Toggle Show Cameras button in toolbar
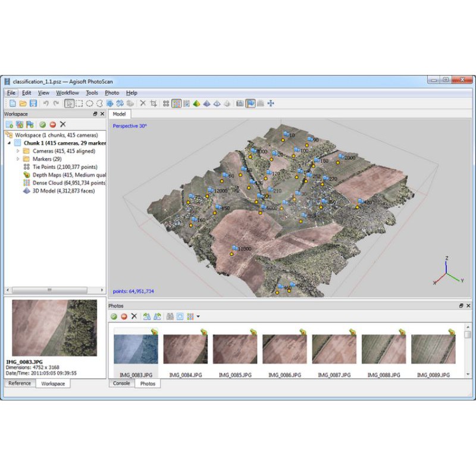Viewport: 476px width, 476px height. 240,104
